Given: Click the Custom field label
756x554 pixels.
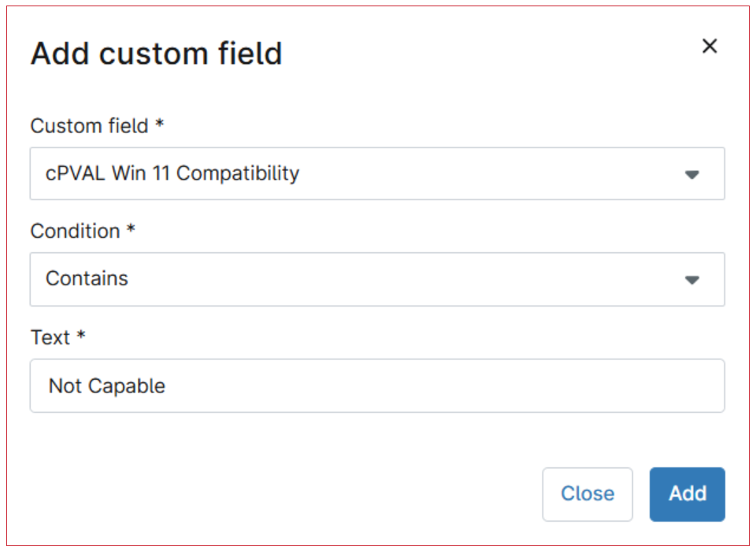Looking at the screenshot, I should (89, 126).
